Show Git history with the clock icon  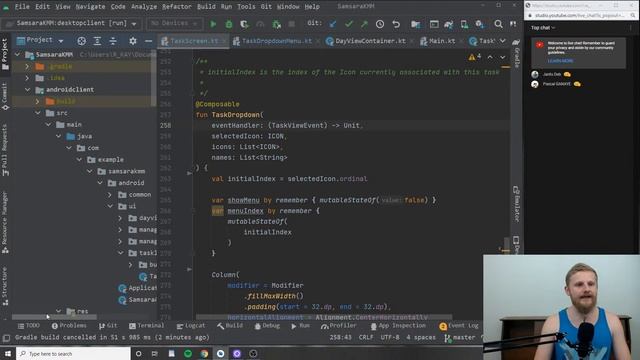(380, 24)
